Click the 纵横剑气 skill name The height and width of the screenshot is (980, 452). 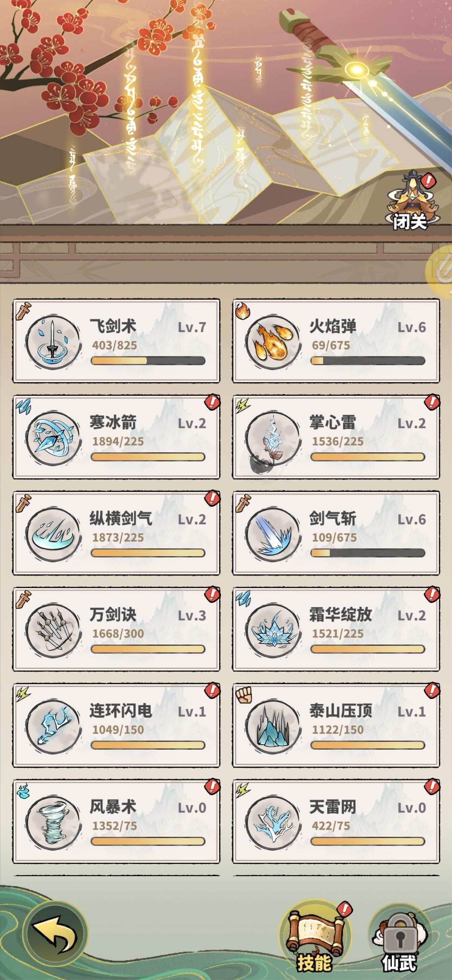click(121, 518)
